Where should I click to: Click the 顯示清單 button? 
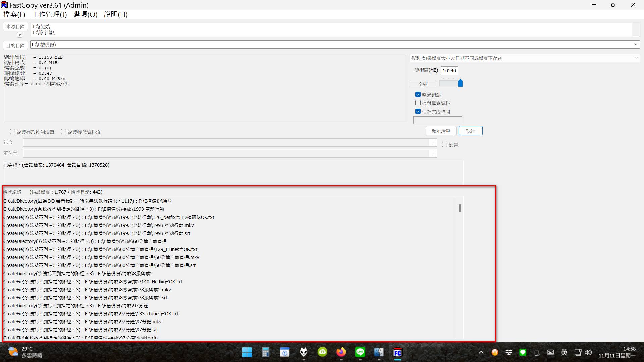click(x=441, y=131)
